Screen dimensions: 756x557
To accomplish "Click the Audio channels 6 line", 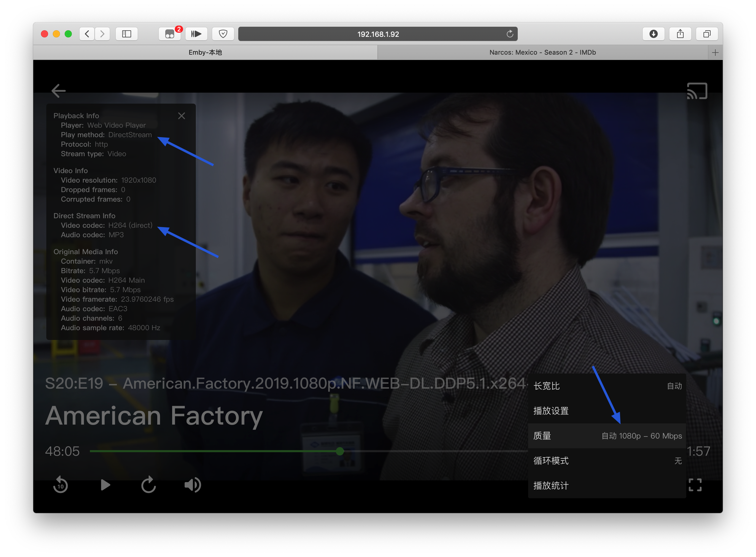I will click(x=91, y=318).
